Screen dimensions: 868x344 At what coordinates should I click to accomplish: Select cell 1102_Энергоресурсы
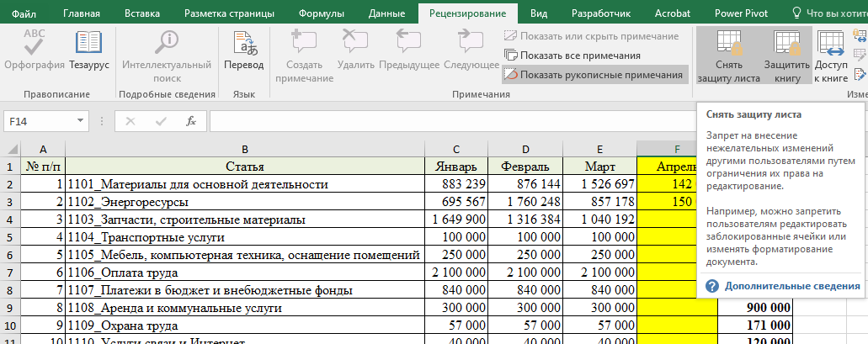coord(245,202)
